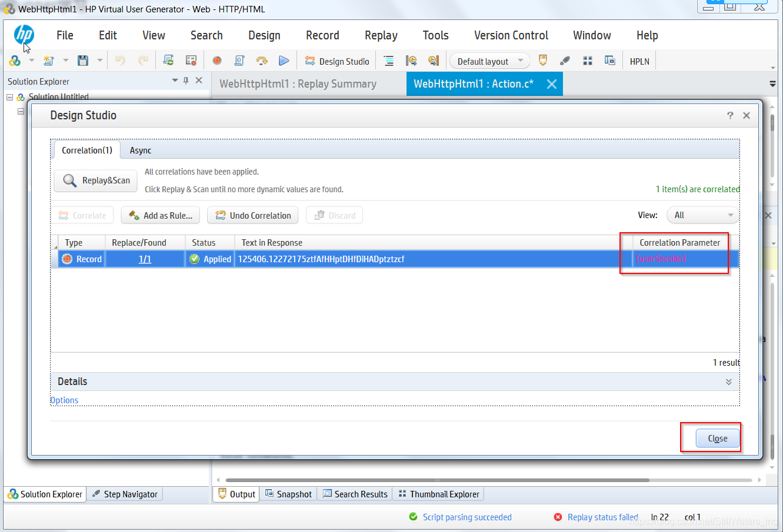
Task: Click the four-squares grid toolbar icon
Action: click(x=587, y=61)
